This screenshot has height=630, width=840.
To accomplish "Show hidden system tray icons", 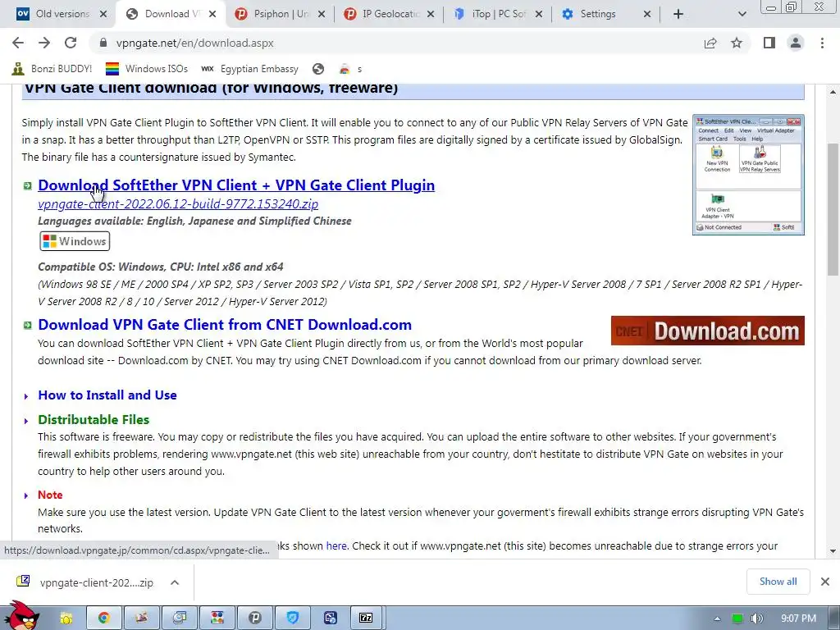I will point(717,619).
